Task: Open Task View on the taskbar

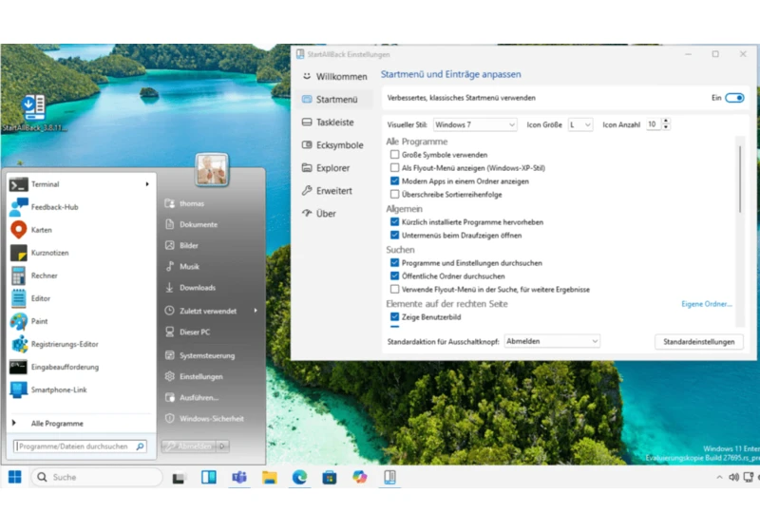Action: tap(179, 478)
